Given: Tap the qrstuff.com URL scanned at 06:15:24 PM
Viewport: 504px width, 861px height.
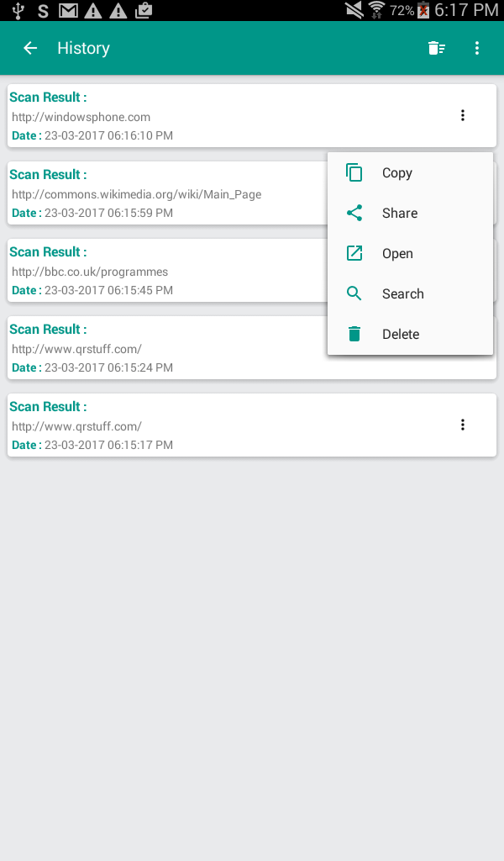Looking at the screenshot, I should 76,349.
